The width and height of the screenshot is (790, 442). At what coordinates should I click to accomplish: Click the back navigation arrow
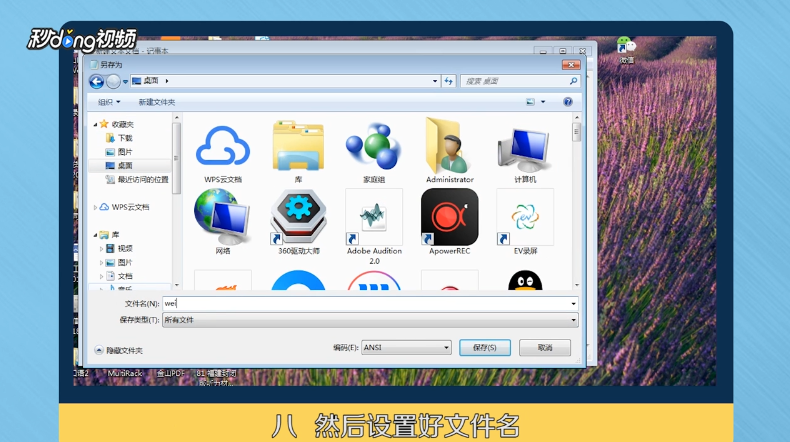[x=97, y=81]
